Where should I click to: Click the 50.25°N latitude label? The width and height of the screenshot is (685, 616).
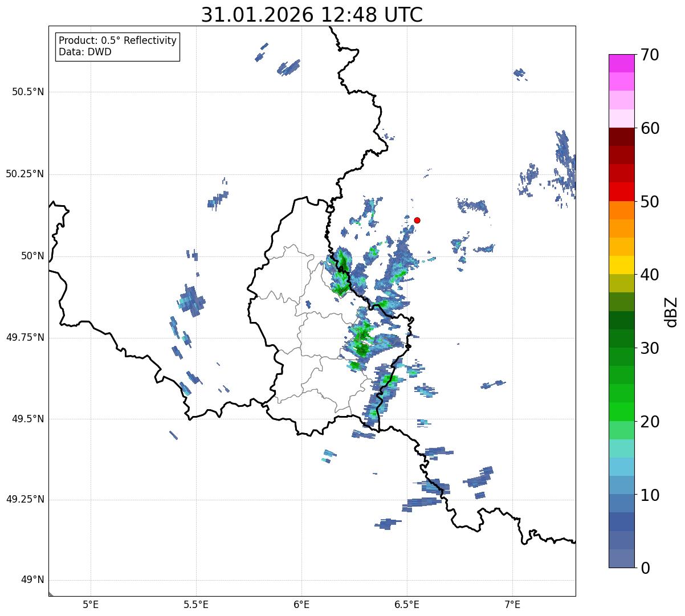(25, 174)
